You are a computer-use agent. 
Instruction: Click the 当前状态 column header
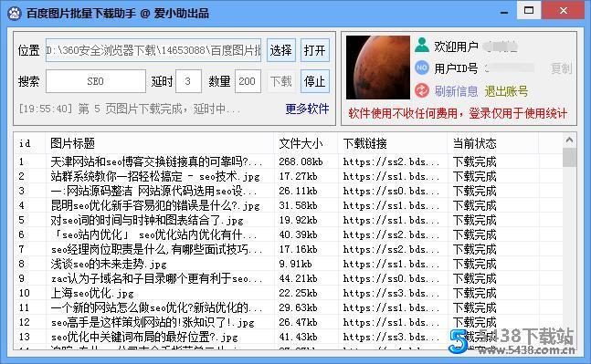click(x=493, y=143)
